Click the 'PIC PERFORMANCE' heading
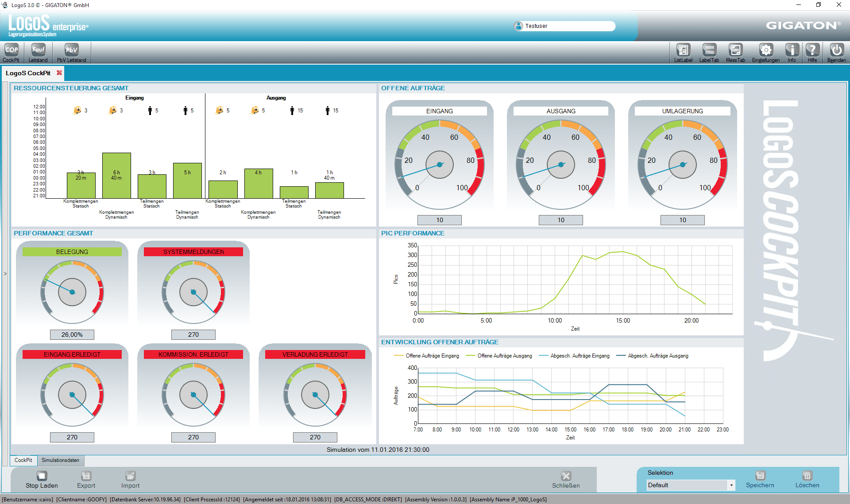Image resolution: width=850 pixels, height=504 pixels. point(413,233)
